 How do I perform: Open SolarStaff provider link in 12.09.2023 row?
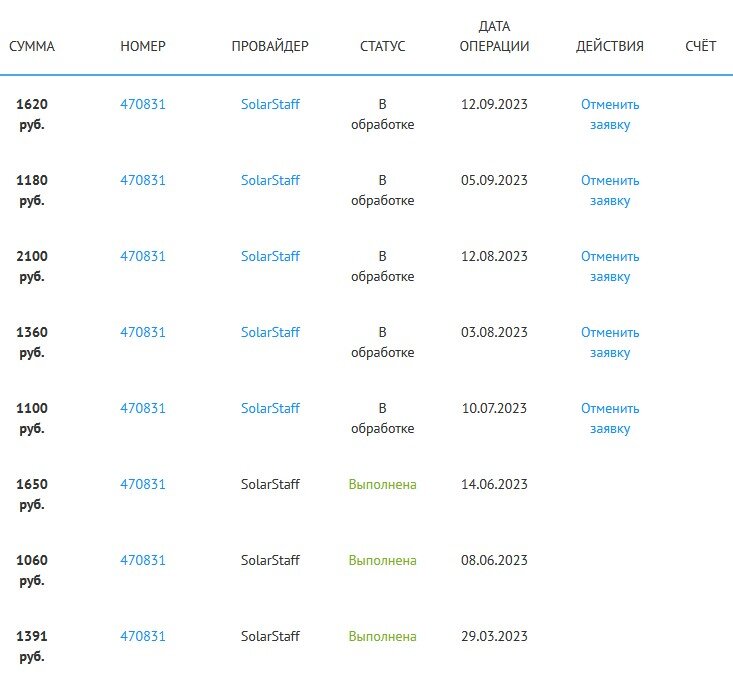(270, 104)
